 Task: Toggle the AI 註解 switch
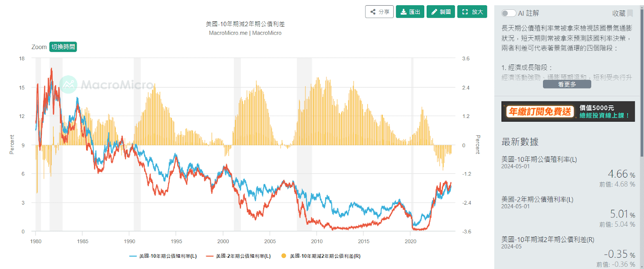[508, 13]
